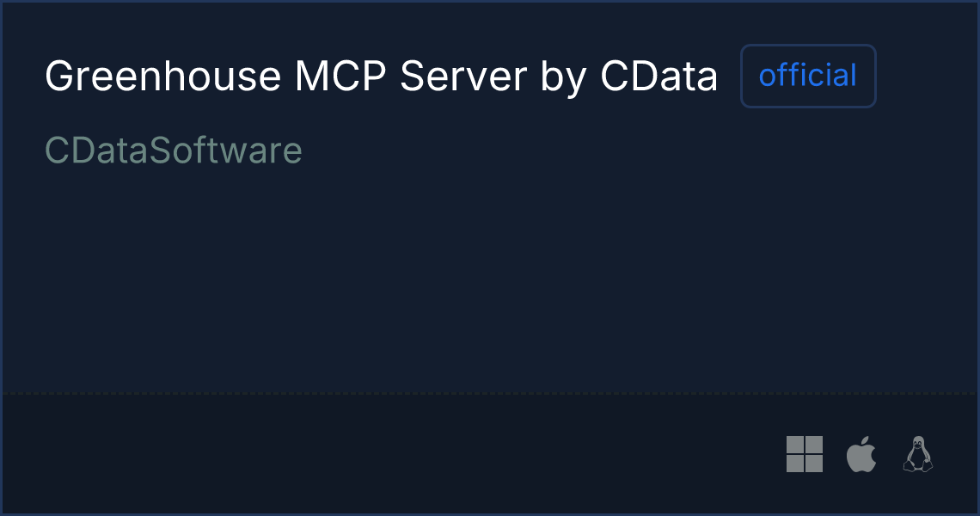The width and height of the screenshot is (980, 516).
Task: Choose the four-pane Windows logo
Action: tap(805, 454)
